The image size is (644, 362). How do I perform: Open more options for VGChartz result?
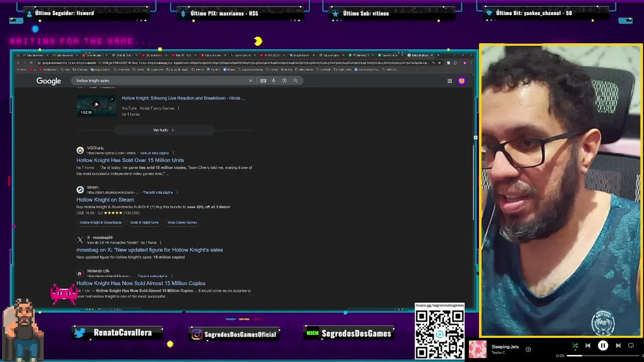coord(173,153)
